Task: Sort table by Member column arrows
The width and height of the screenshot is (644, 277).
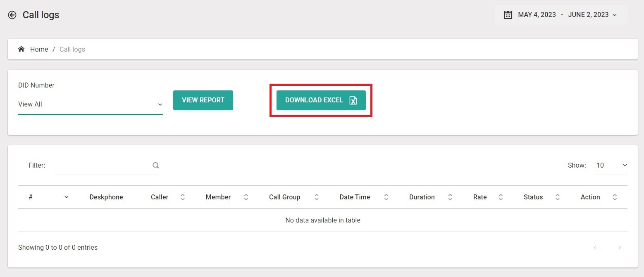Action: [x=246, y=197]
